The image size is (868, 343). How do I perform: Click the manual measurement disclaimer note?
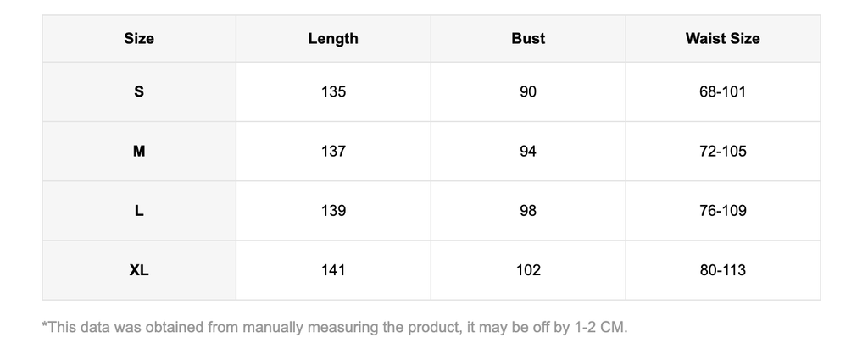(x=335, y=327)
